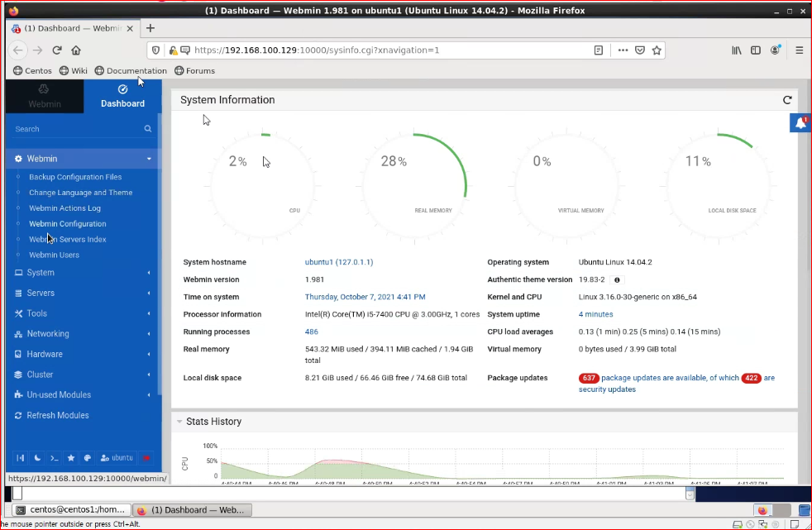Open Firefox Library icon
This screenshot has height=530, width=812.
737,50
